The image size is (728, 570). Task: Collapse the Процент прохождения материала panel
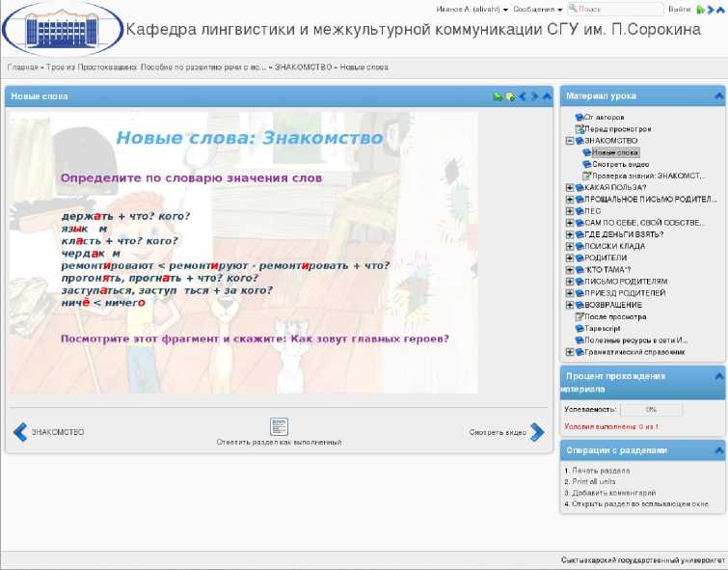[x=718, y=376]
